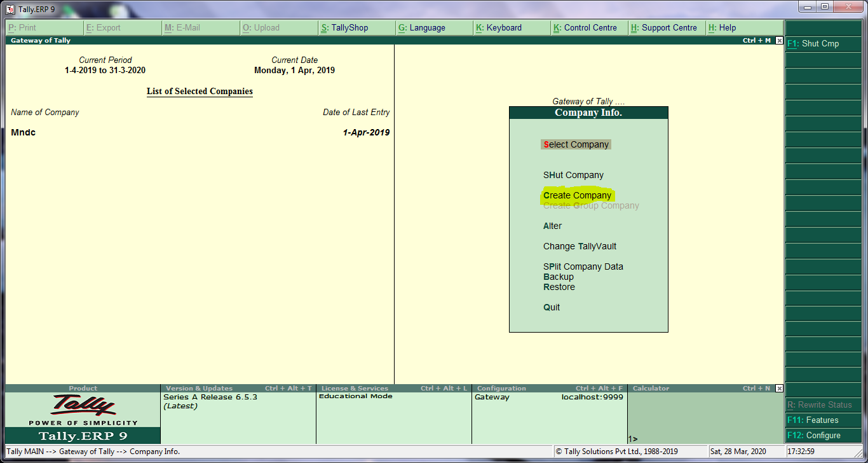Click the Current Date Monday, 1 Apr, 2019
Viewport: 868px width, 463px height.
click(x=294, y=71)
